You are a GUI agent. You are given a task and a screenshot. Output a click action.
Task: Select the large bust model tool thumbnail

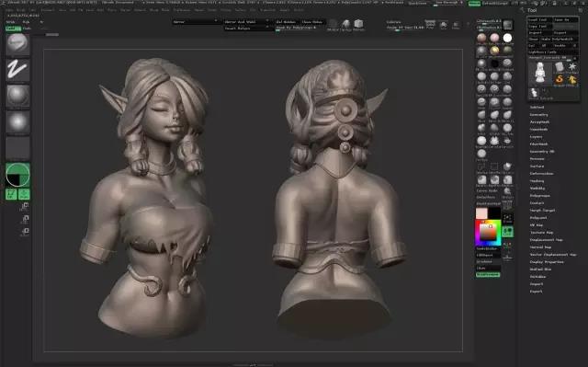[x=540, y=73]
